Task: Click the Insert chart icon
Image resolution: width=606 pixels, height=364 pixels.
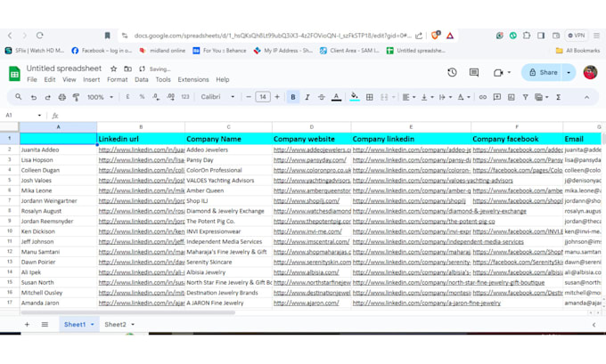Action: (x=511, y=97)
